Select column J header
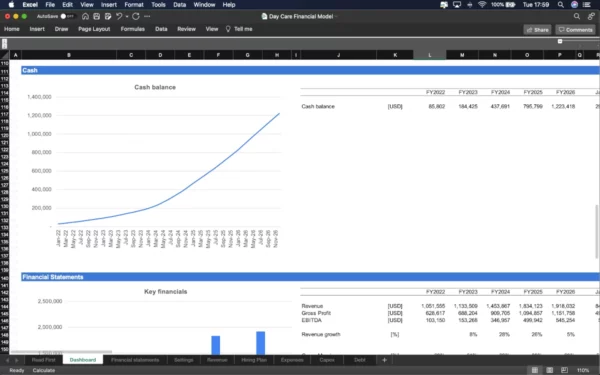This screenshot has height=375, width=600. [x=338, y=55]
